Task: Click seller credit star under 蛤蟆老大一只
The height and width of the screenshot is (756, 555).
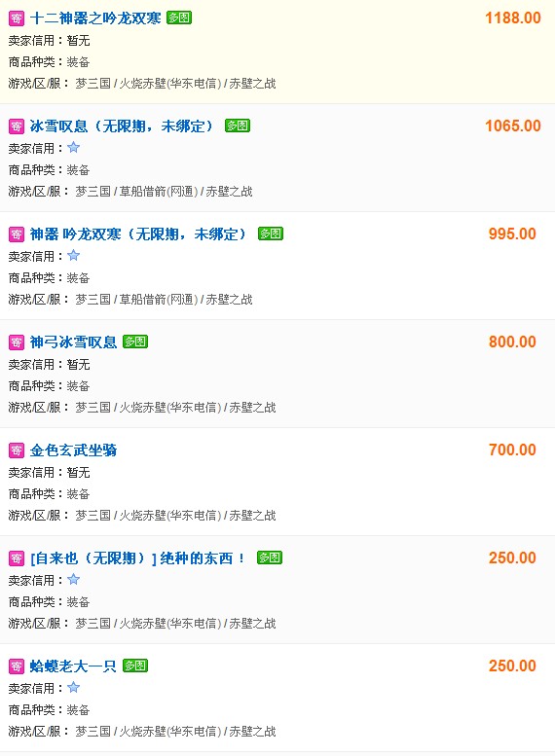Action: tap(73, 687)
